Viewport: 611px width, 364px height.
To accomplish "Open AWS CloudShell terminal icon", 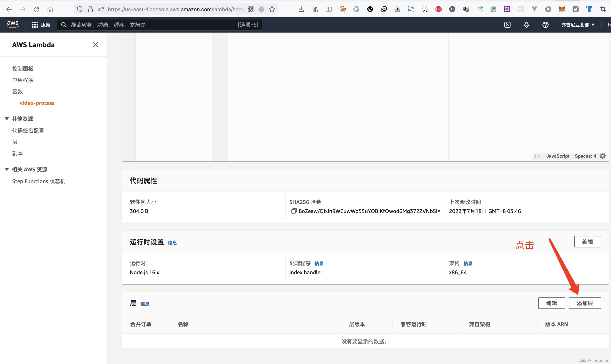I will coord(507,25).
